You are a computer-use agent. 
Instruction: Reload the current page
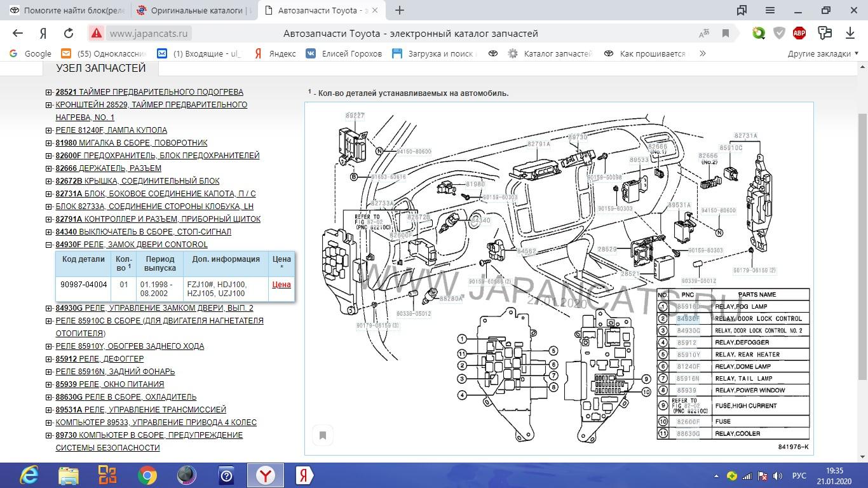[69, 33]
